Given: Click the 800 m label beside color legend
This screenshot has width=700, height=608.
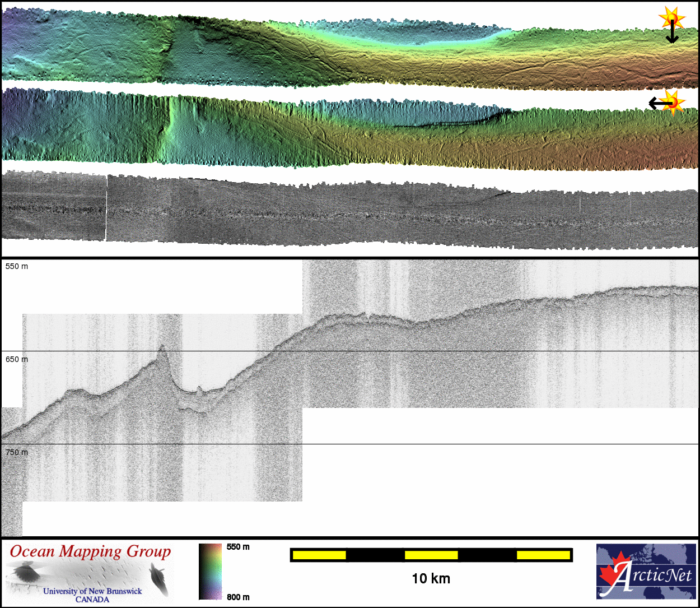Looking at the screenshot, I should (x=238, y=597).
